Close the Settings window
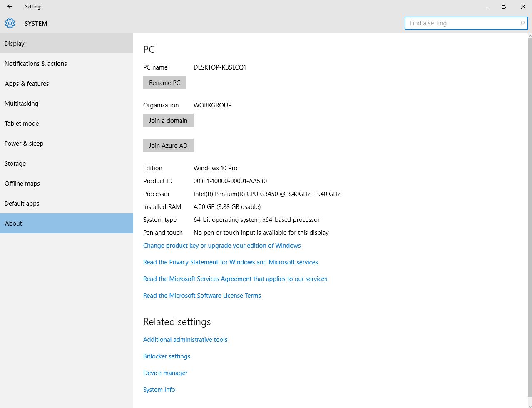The height and width of the screenshot is (408, 532). click(x=523, y=7)
